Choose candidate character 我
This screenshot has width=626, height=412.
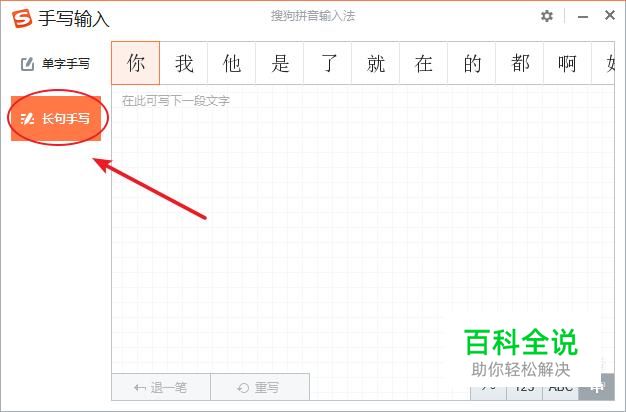tap(184, 63)
